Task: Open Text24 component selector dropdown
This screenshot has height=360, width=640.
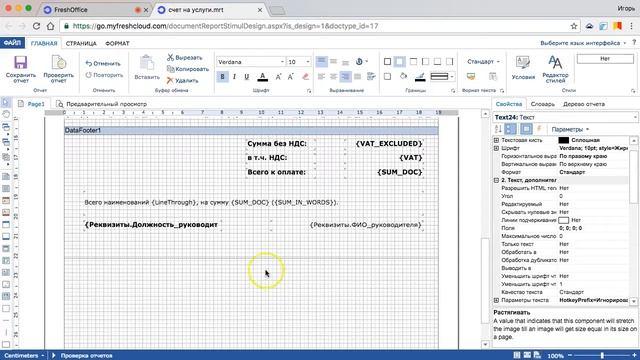Action: (x=565, y=117)
